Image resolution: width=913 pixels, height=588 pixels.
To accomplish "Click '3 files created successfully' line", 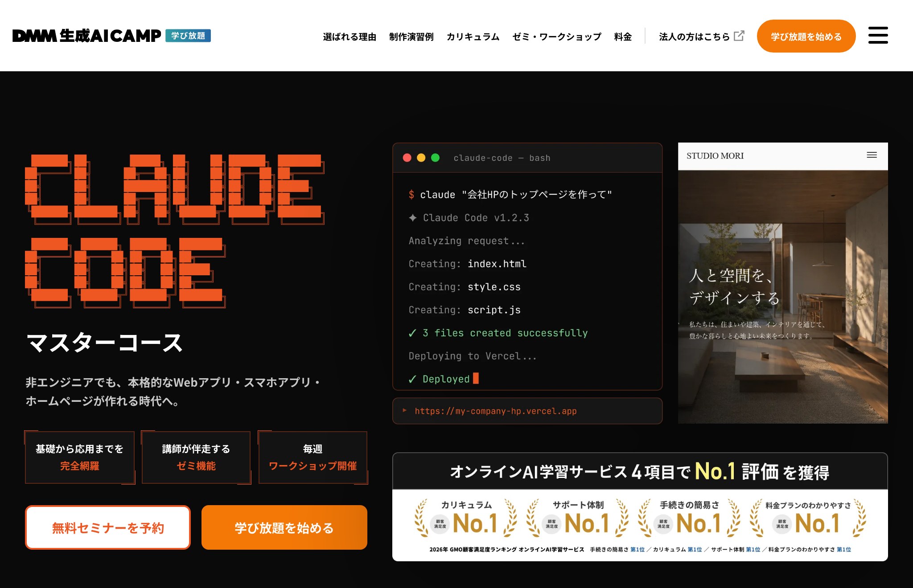I will point(498,333).
